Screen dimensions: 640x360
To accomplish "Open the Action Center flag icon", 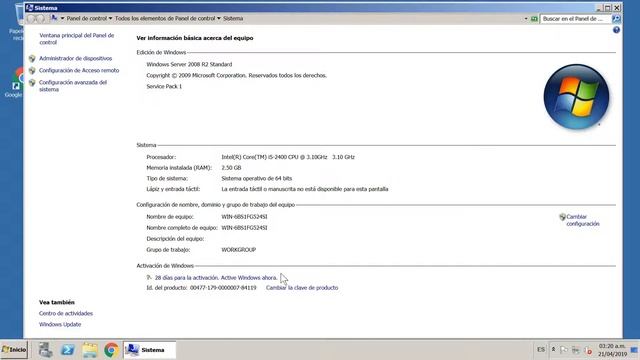I will [564, 350].
